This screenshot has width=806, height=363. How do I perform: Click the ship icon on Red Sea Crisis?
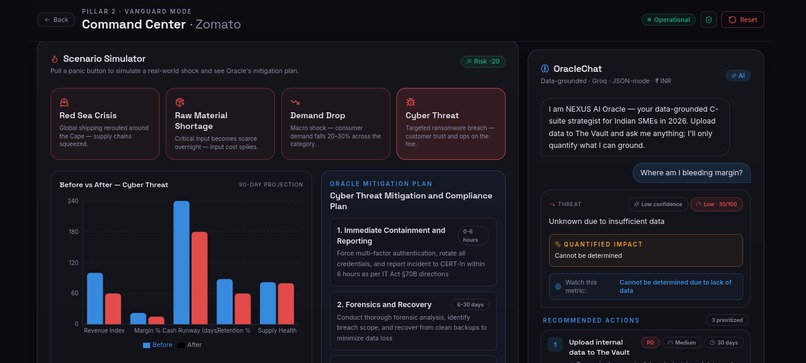[64, 102]
